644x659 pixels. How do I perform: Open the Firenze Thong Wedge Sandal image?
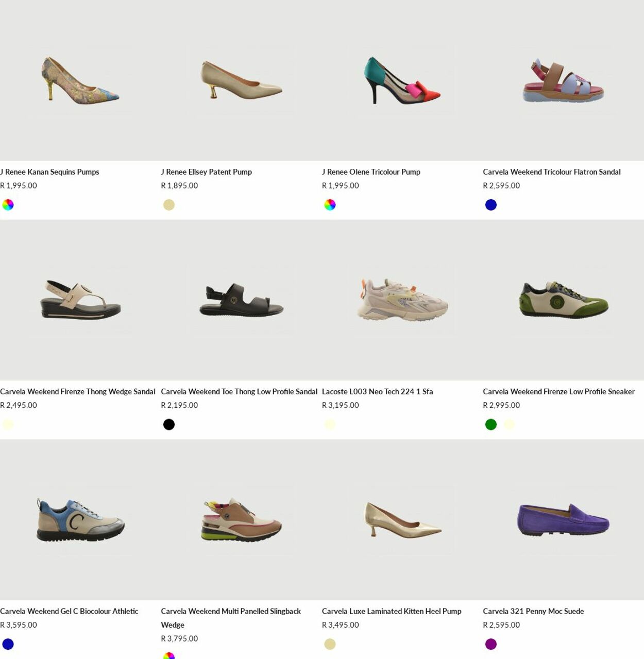click(80, 300)
